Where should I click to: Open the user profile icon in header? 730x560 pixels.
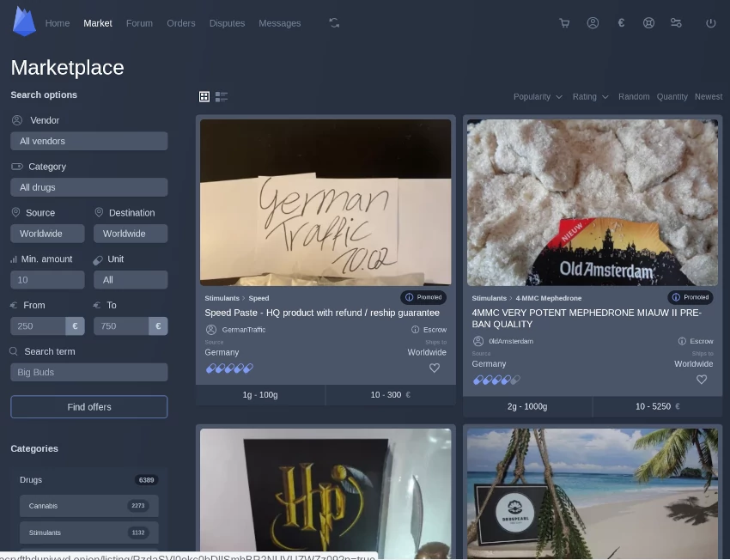pyautogui.click(x=593, y=23)
